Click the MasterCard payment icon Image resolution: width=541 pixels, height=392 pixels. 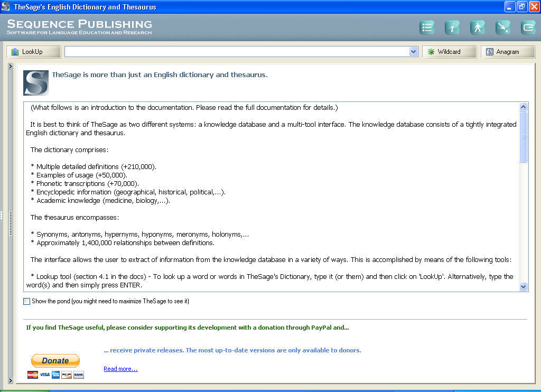(33, 375)
